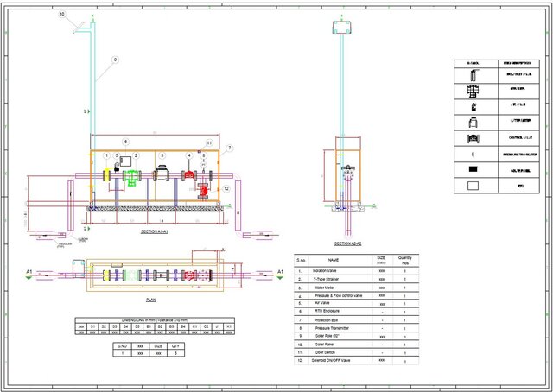Screen dimensions: 553x392
Task: Click balloon number 10 near top-left
Action: pos(62,15)
